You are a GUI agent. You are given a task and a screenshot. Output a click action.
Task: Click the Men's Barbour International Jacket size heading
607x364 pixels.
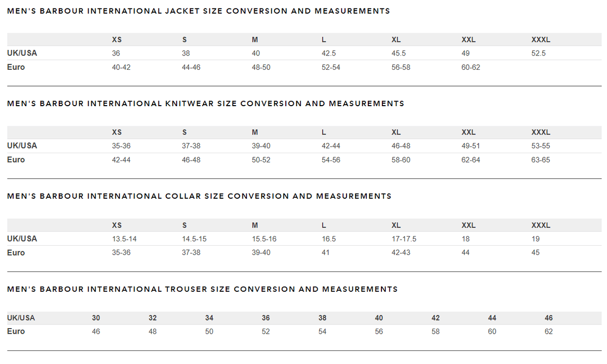[x=198, y=11]
